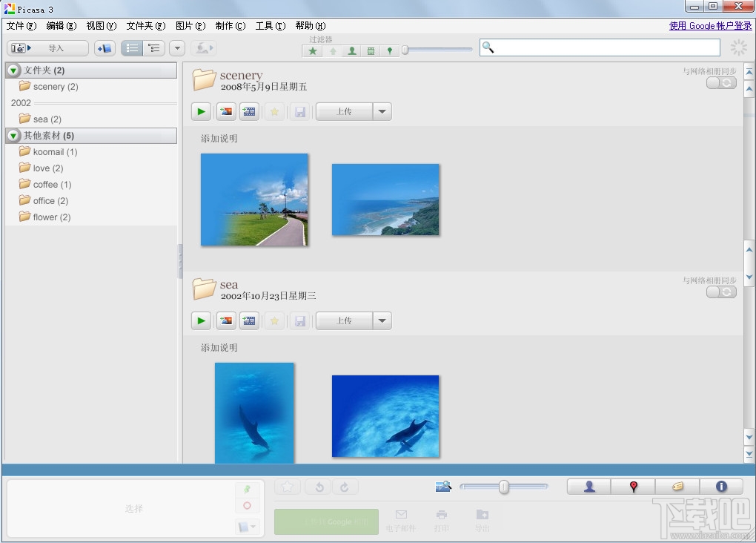Show the Places map pin panel
Image resolution: width=756 pixels, height=543 pixels.
click(633, 487)
